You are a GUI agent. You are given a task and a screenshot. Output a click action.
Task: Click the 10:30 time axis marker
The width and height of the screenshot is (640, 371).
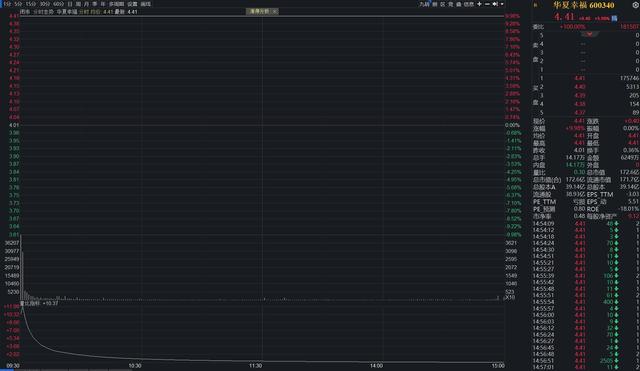pos(135,366)
